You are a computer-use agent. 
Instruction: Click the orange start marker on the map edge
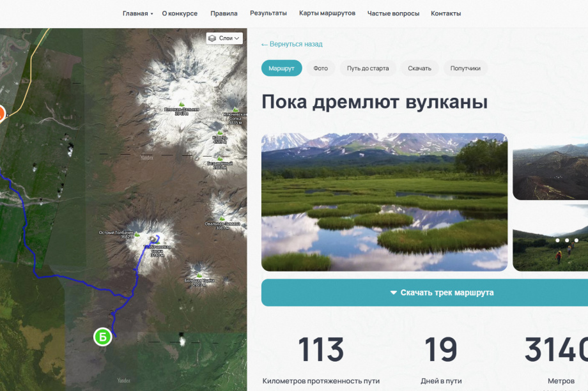(1, 114)
